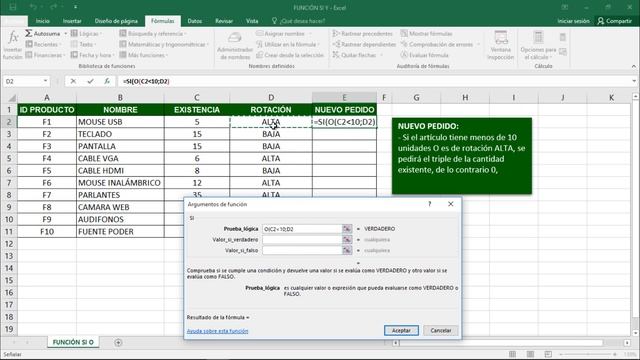Add a new sheet with plus button
This screenshot has width=640, height=360.
[118, 342]
